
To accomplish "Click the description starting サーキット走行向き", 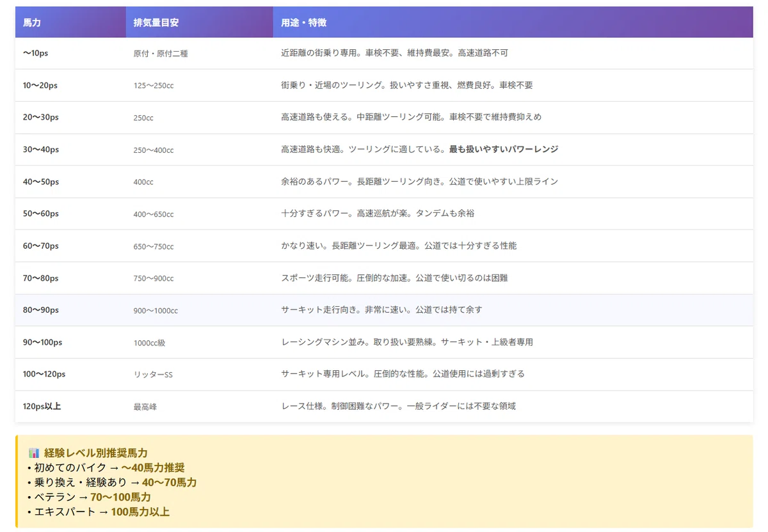I will pos(382,309).
